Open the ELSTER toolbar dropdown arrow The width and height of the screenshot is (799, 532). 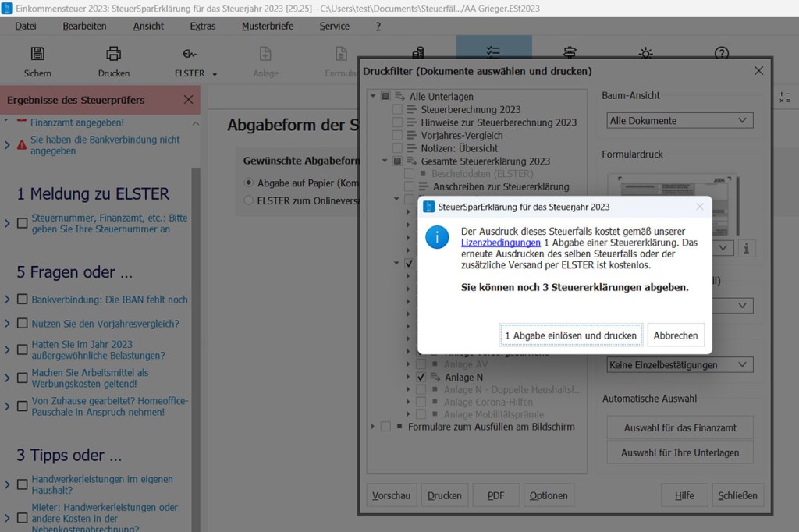tap(215, 74)
